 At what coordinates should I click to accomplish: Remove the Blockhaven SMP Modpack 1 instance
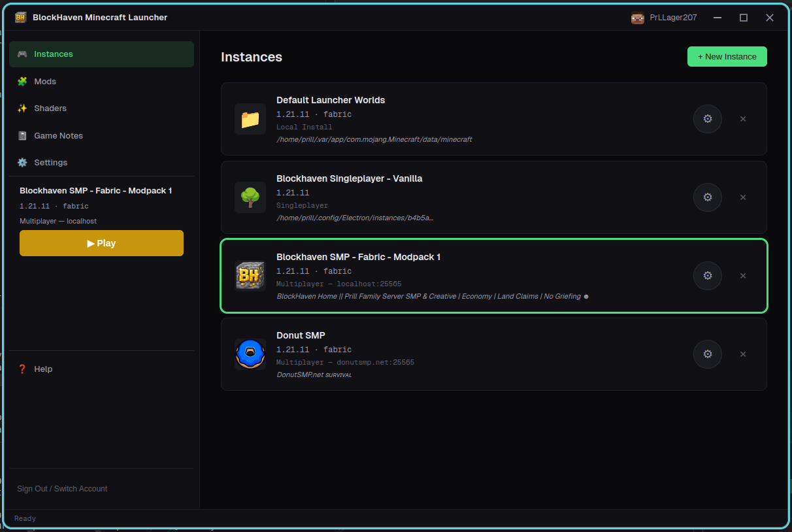point(743,276)
